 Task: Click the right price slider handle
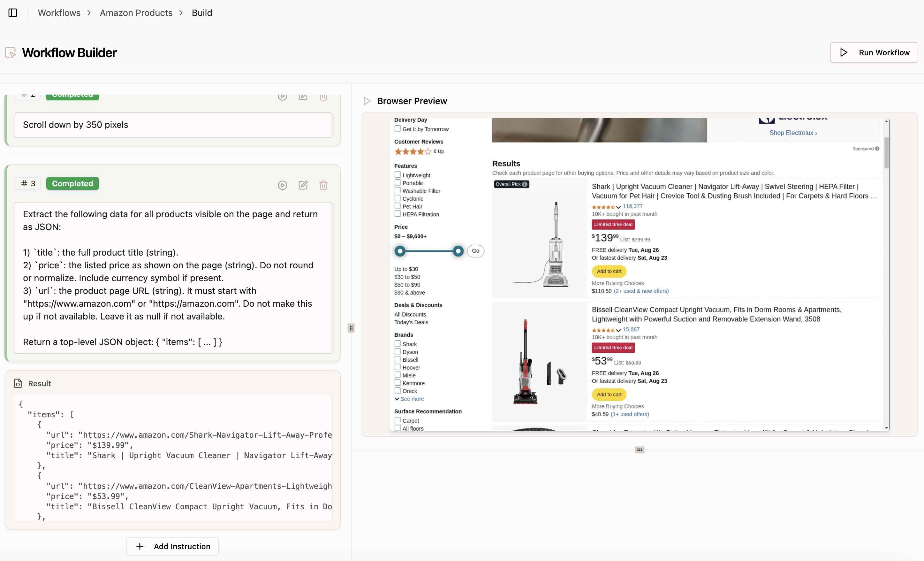pyautogui.click(x=458, y=251)
